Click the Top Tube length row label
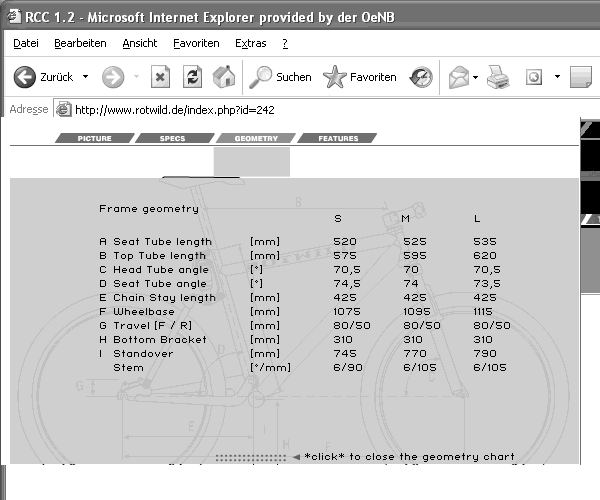 click(x=160, y=256)
